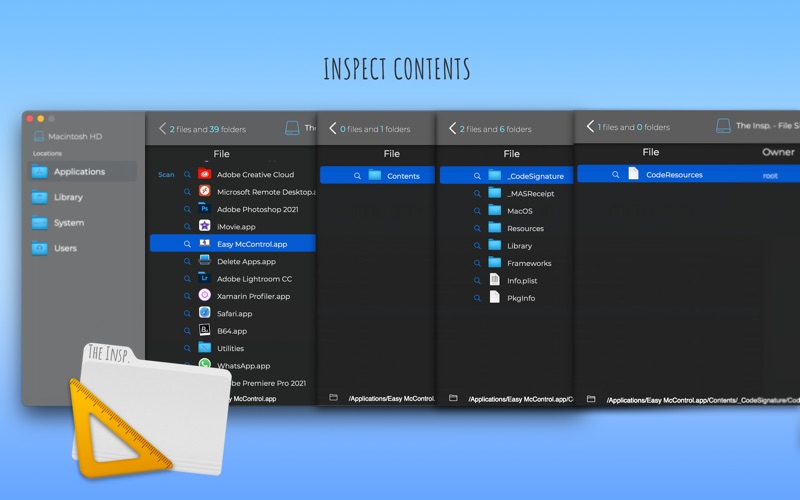Select the iMovie.app star icon

205,226
